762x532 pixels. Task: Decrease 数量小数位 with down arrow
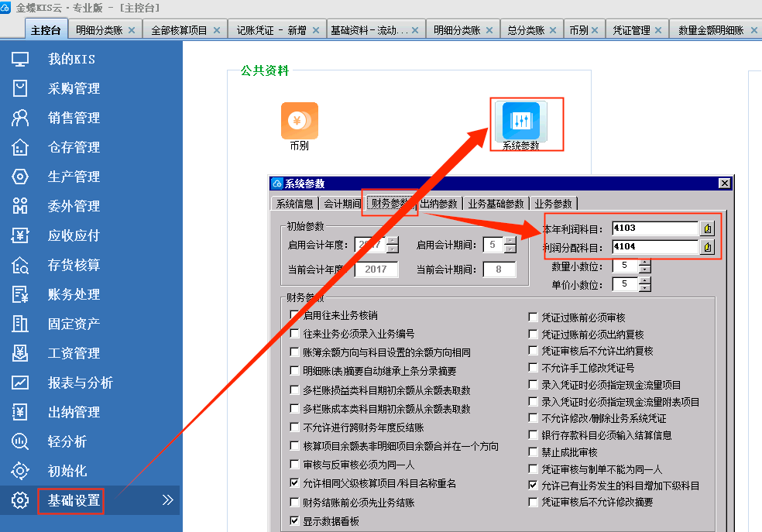pyautogui.click(x=644, y=269)
